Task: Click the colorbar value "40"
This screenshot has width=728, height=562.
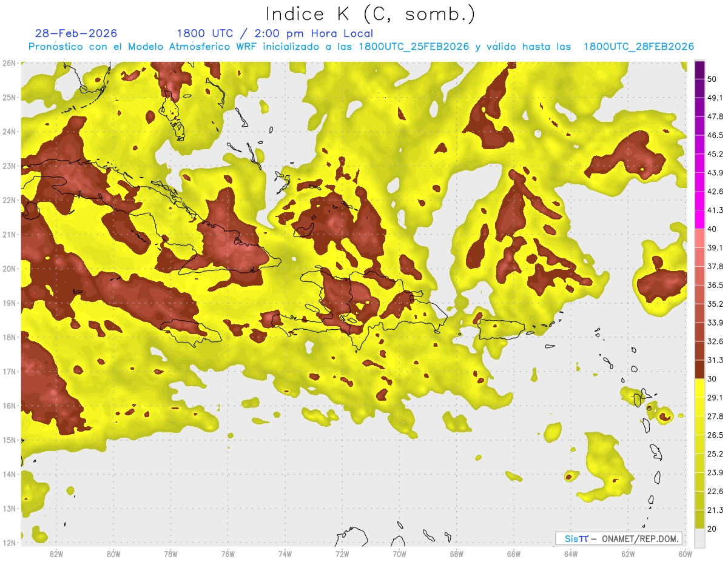Action: pyautogui.click(x=712, y=229)
